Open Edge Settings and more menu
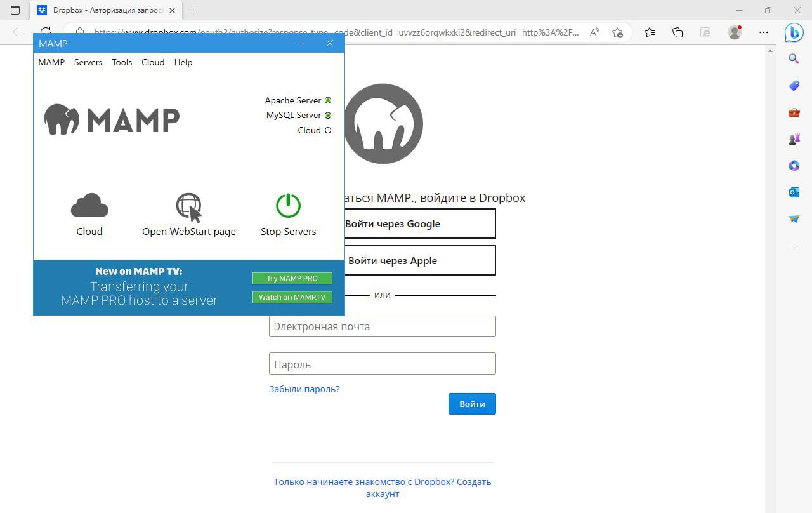Viewport: 812px width, 513px height. coord(764,32)
